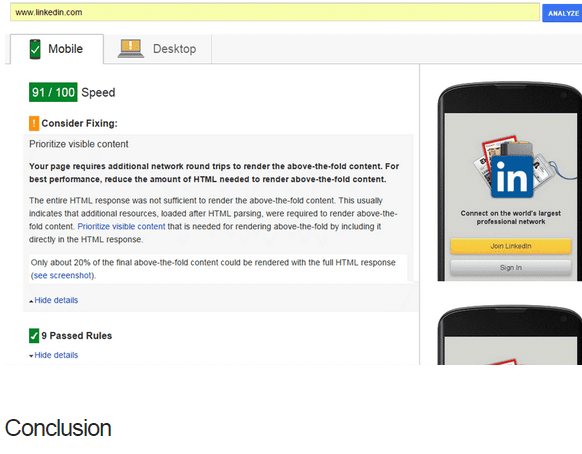Viewport: 582px width, 454px height.
Task: Click Connect on the world's largest professional network text
Action: [x=511, y=217]
